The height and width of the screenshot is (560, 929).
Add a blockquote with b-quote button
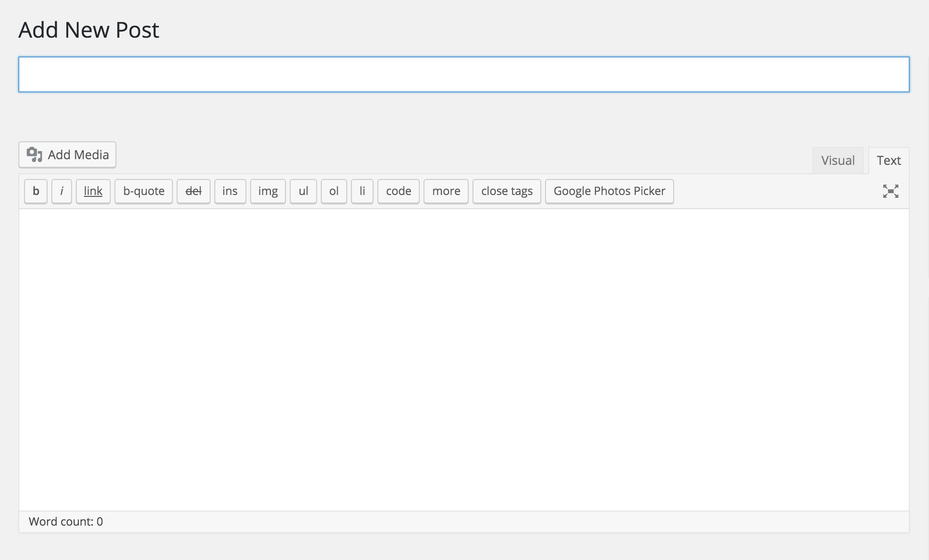144,191
